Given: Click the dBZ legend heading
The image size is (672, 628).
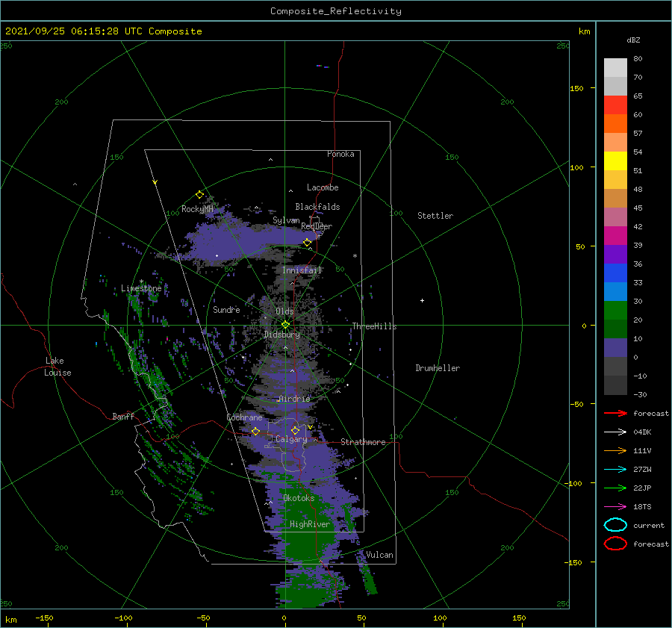Looking at the screenshot, I should [633, 40].
